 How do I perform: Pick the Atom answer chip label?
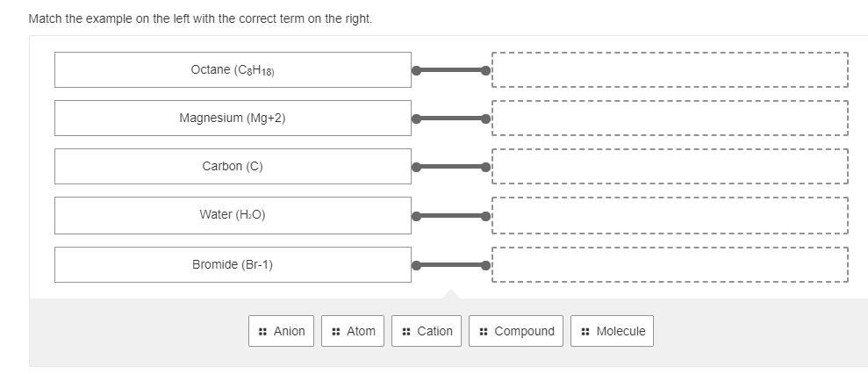click(361, 331)
